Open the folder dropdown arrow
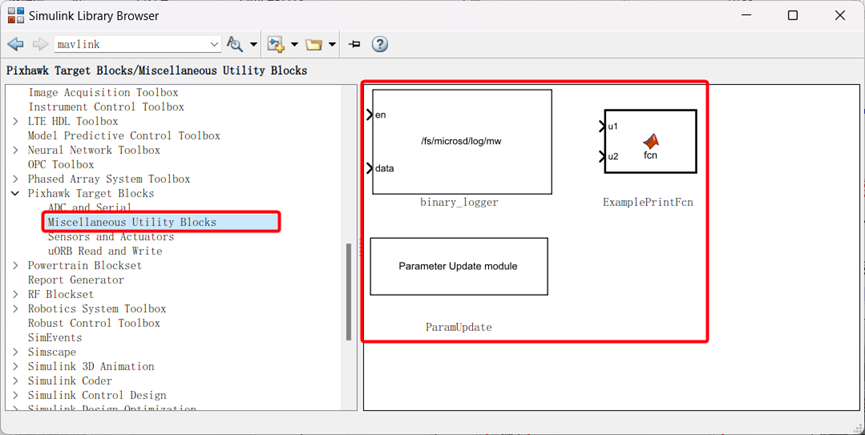Screen dimensions: 865x435 [332, 44]
